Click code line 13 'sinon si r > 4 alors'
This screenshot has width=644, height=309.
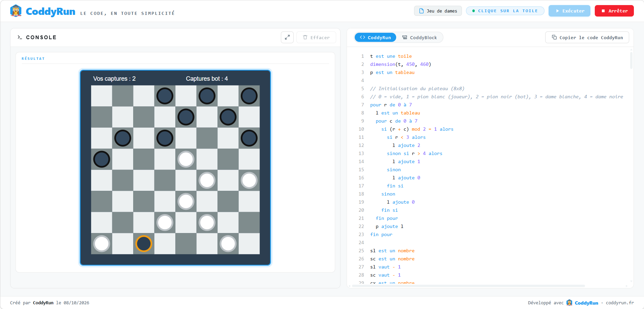pyautogui.click(x=415, y=154)
